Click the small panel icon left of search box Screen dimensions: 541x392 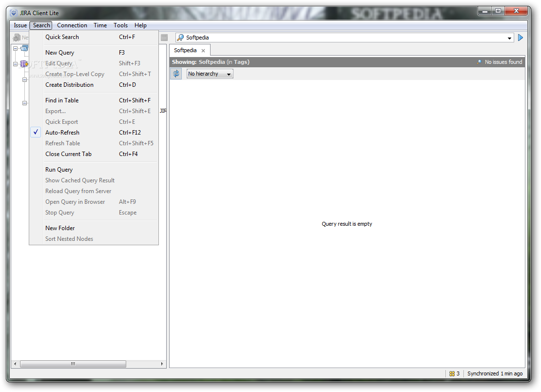pyautogui.click(x=164, y=37)
